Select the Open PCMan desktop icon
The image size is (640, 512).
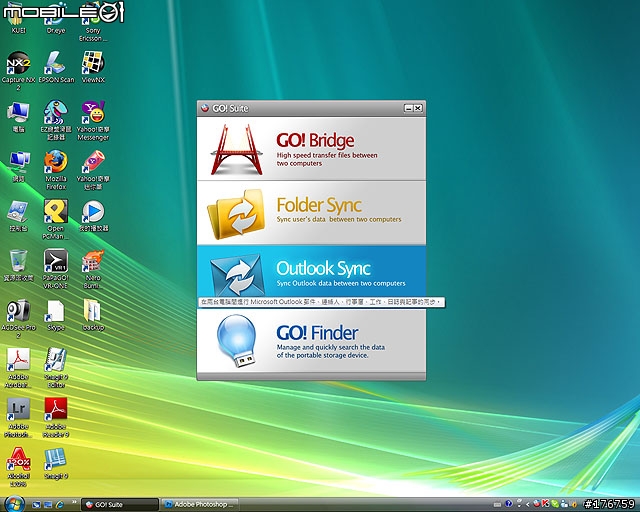pyautogui.click(x=56, y=219)
